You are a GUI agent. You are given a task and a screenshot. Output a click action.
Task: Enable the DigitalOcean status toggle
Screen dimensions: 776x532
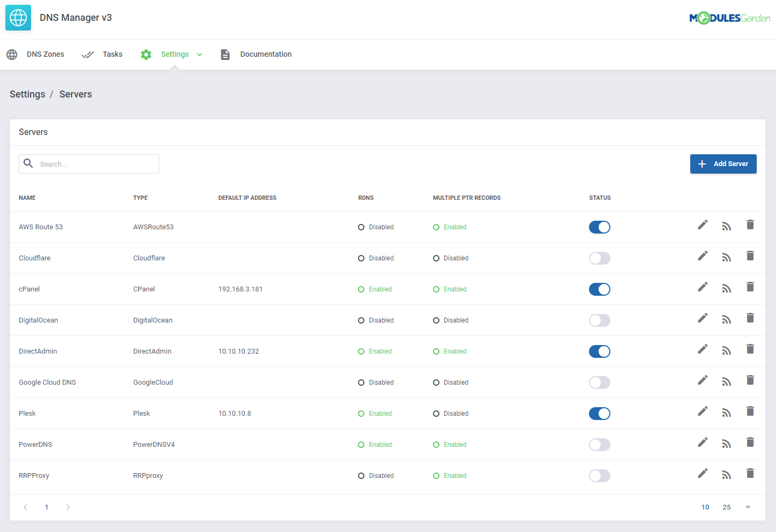pyautogui.click(x=600, y=320)
